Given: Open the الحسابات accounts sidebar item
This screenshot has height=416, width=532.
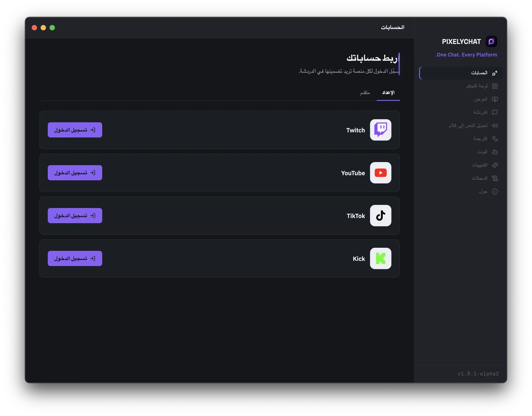Looking at the screenshot, I should tap(461, 73).
